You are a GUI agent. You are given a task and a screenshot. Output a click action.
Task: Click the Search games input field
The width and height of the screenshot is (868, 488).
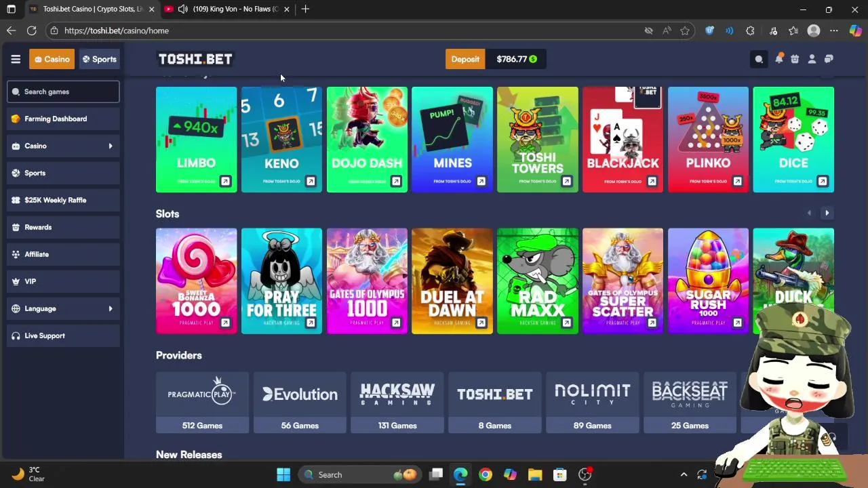coord(63,91)
